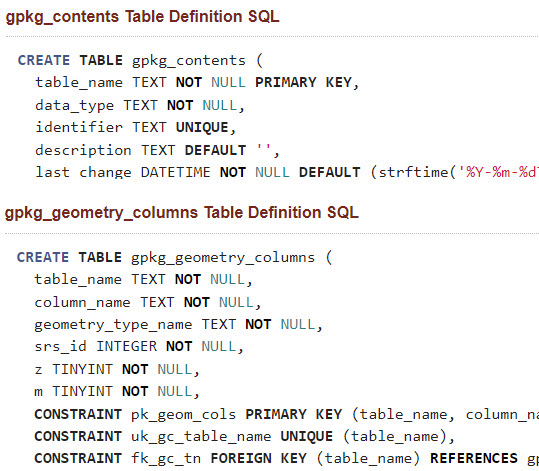Click the 'CONSTRAINT fk_gc_tn FOREIGN KEY' line
The image size is (539, 471).
(287, 459)
